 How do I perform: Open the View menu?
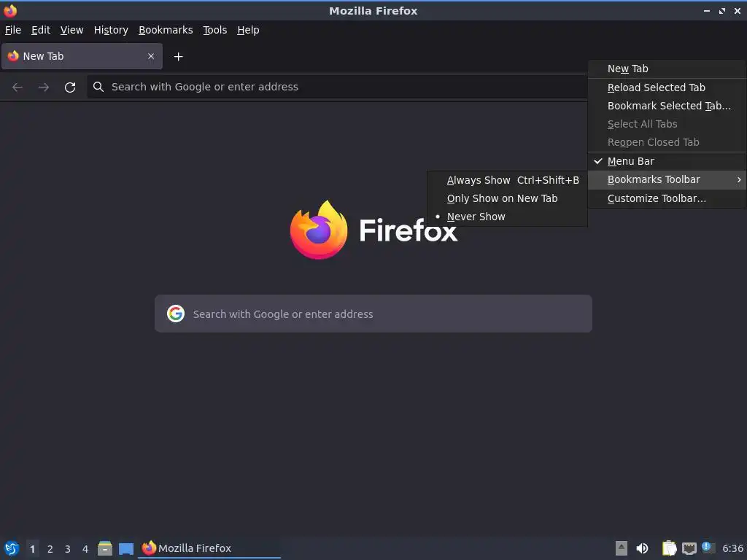[x=71, y=30]
